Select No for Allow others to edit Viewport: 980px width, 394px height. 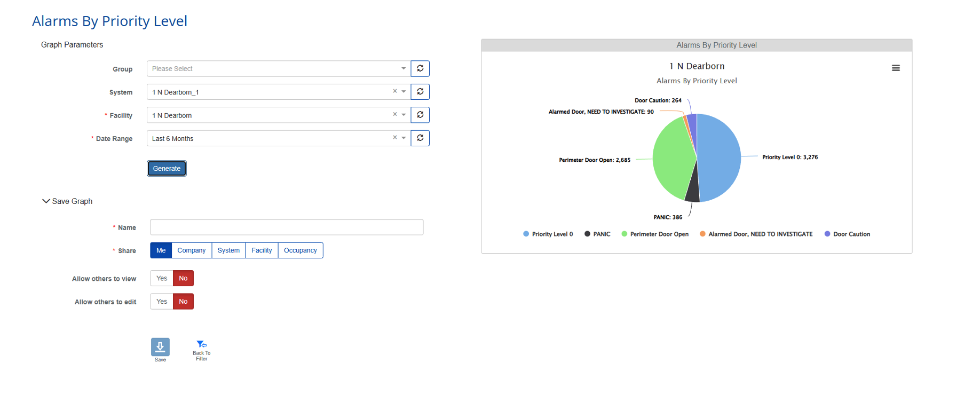point(183,302)
